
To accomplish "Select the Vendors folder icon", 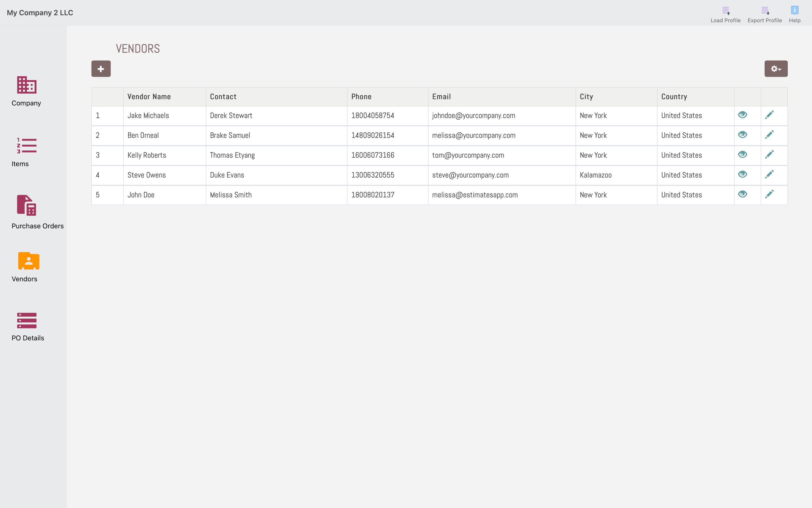I will pos(28,261).
